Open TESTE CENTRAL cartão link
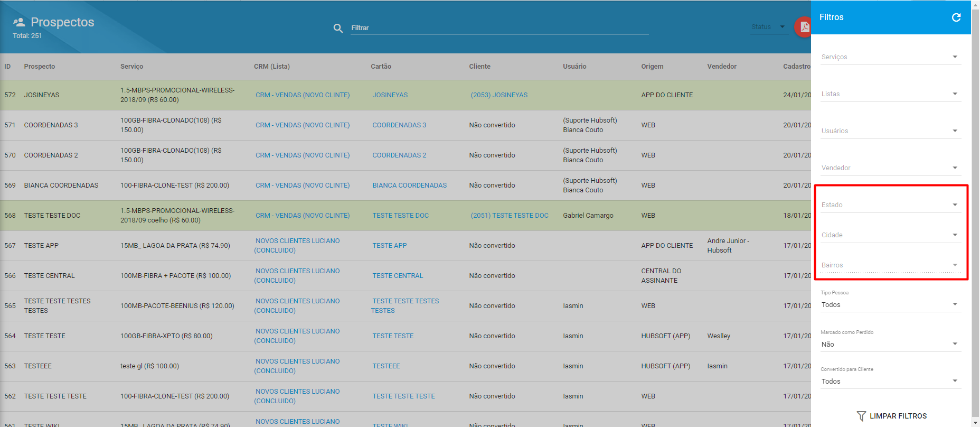The width and height of the screenshot is (980, 427). point(398,276)
